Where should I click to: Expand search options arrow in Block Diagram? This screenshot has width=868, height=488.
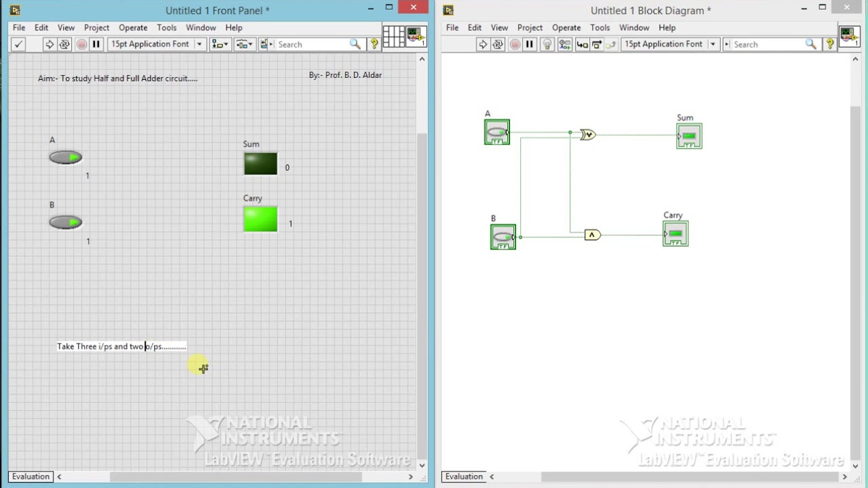tap(727, 44)
